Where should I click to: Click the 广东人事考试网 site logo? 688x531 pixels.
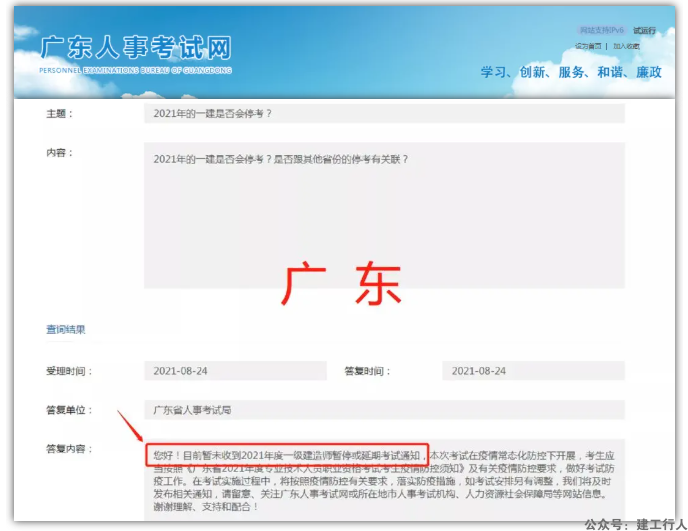pos(136,48)
